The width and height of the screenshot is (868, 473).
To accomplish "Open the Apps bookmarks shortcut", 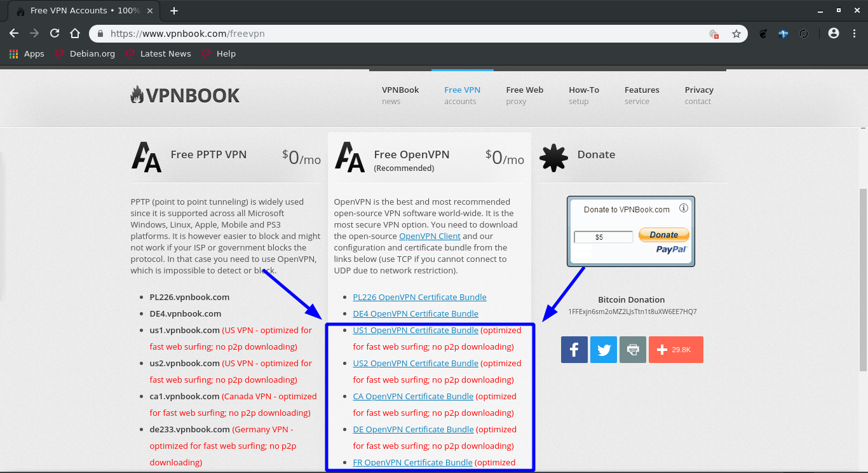I will tap(27, 54).
